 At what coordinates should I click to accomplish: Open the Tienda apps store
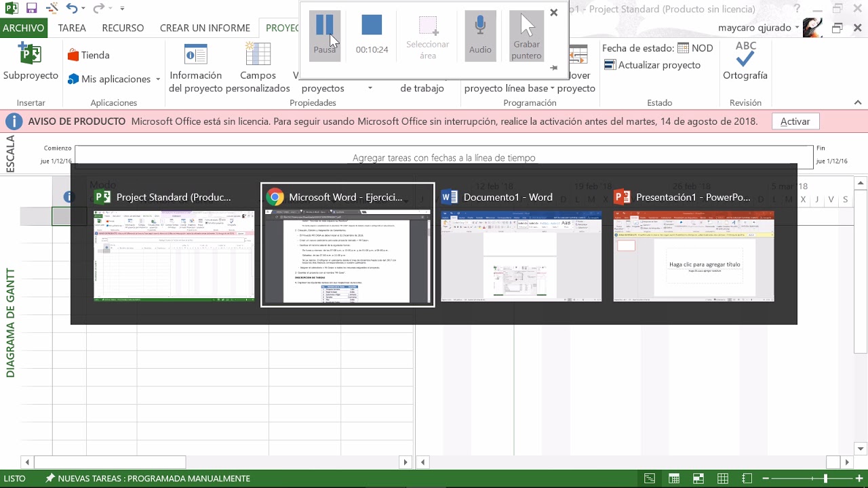(89, 55)
